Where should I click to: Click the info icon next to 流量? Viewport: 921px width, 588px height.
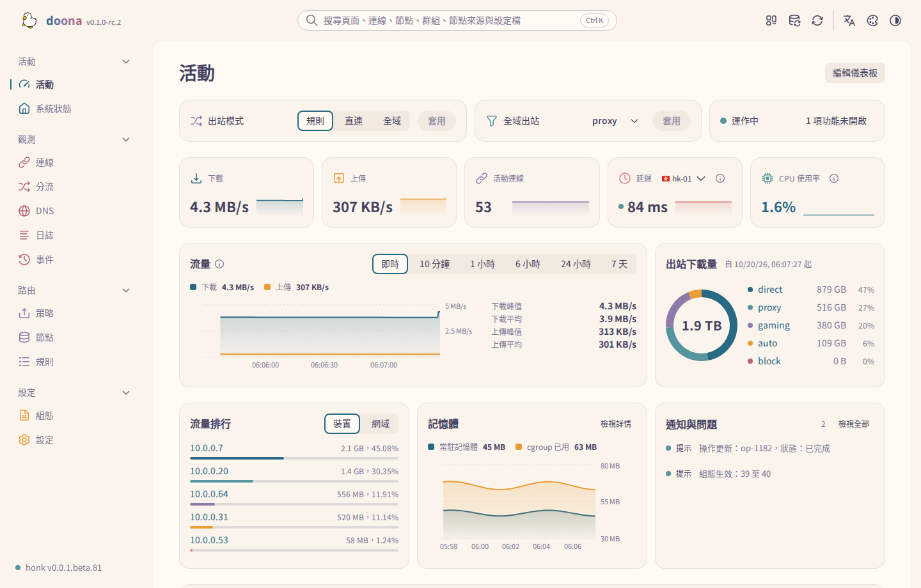219,264
